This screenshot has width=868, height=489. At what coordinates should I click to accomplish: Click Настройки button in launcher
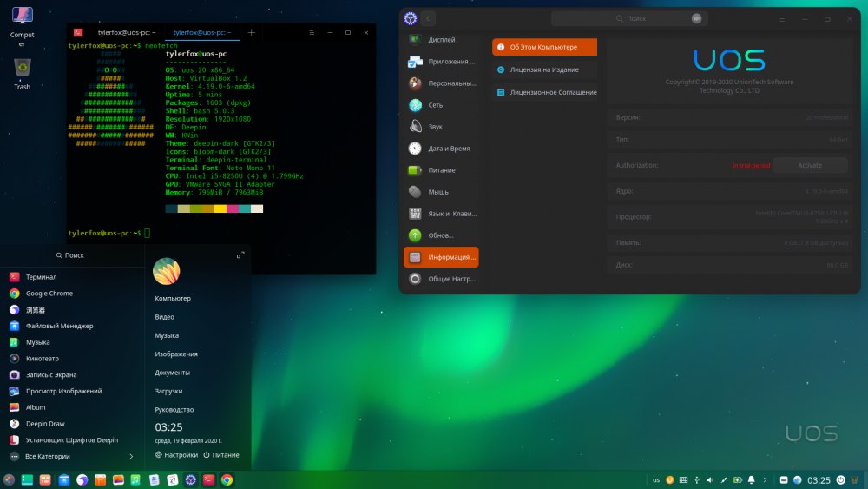176,454
